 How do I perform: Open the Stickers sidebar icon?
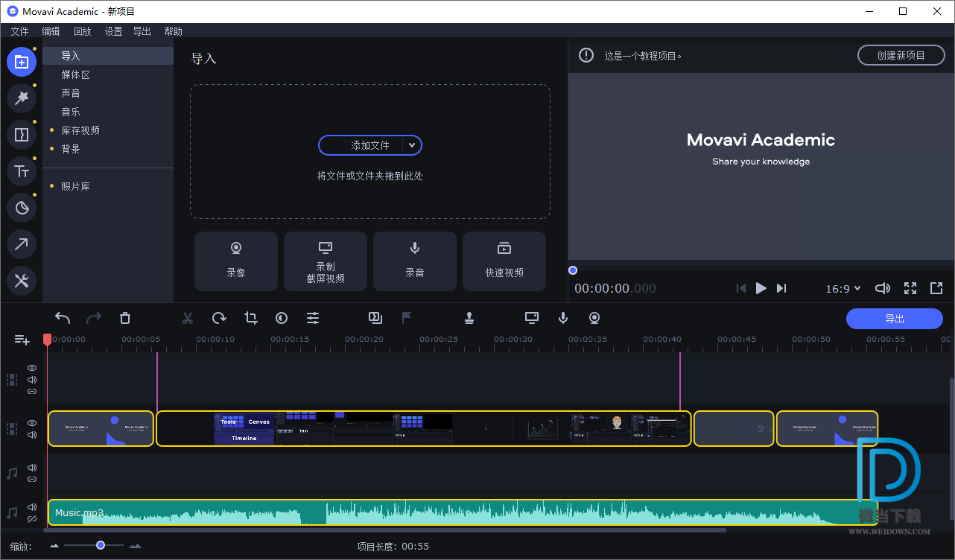22,208
